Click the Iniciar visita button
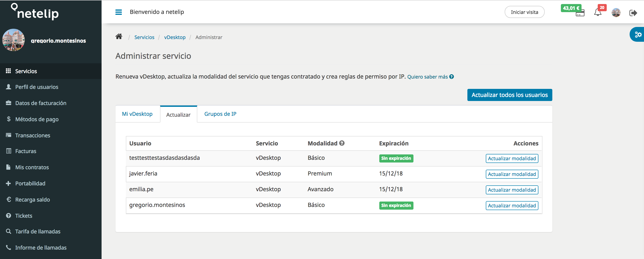 click(x=524, y=12)
